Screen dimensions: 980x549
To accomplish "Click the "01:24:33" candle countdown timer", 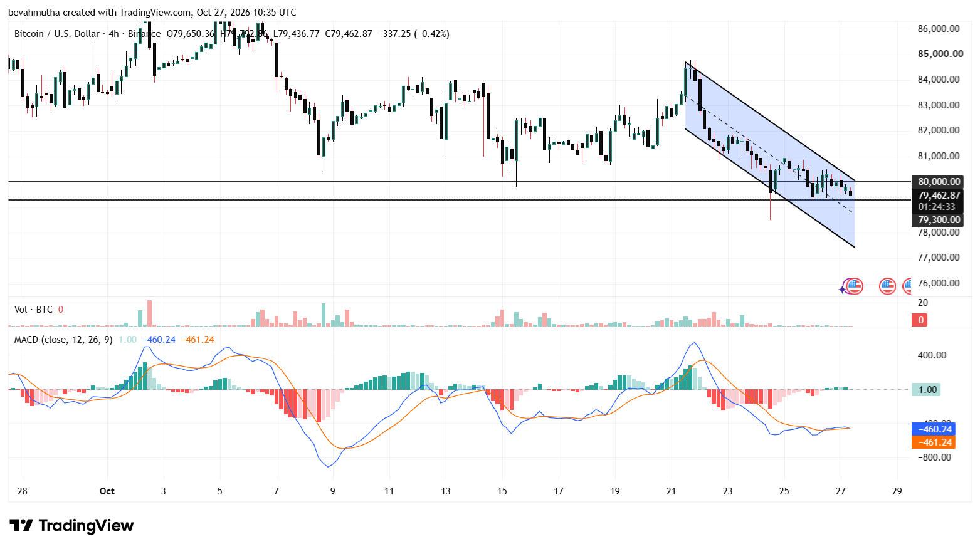I will (x=938, y=207).
